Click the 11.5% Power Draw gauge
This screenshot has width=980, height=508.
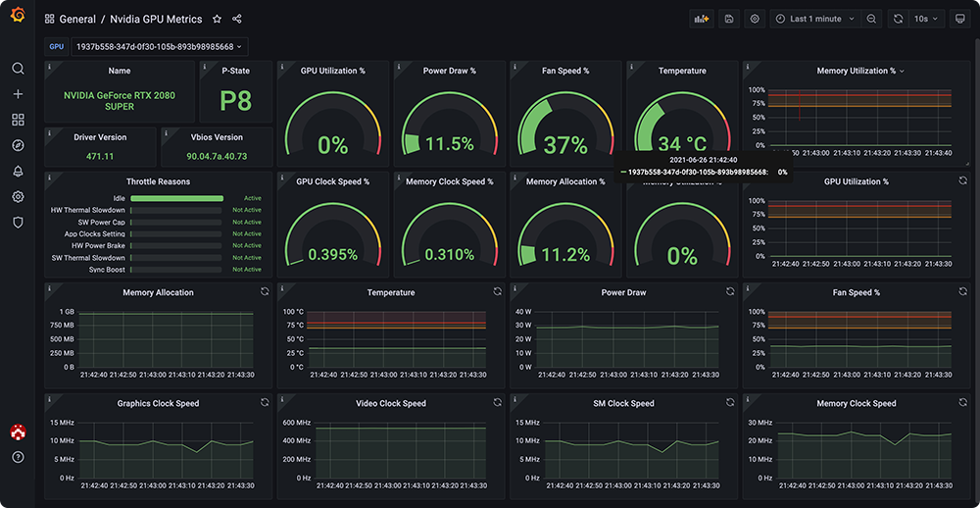[x=450, y=126]
